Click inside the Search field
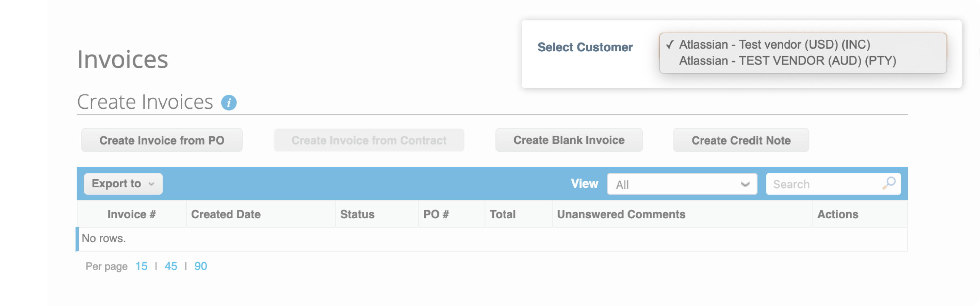This screenshot has width=980, height=306. coord(818,184)
